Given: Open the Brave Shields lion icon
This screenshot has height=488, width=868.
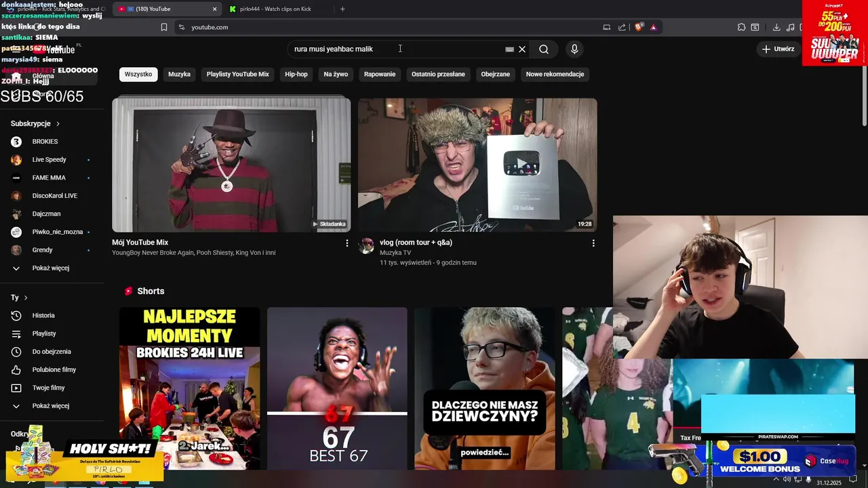Looking at the screenshot, I should [x=638, y=27].
